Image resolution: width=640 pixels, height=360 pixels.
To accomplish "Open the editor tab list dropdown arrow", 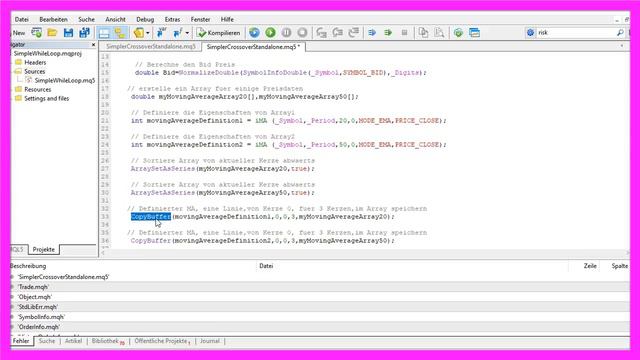I will pos(622,46).
